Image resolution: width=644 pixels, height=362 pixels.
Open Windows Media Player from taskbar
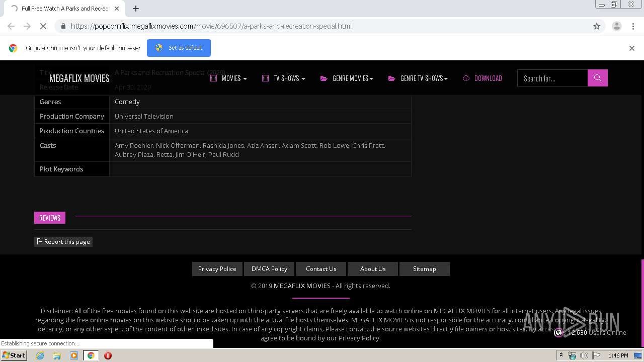(74, 355)
